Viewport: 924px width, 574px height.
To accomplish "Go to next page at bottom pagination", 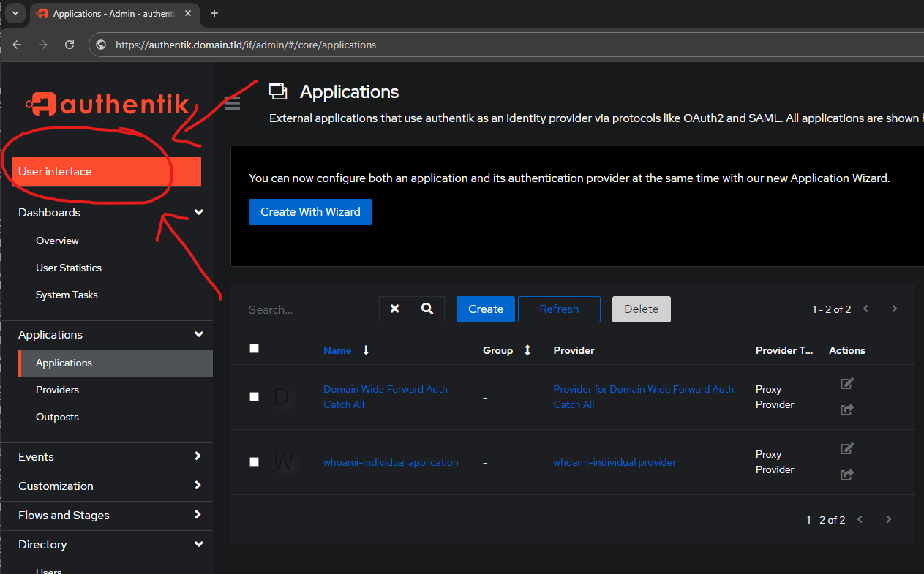I will tap(888, 519).
